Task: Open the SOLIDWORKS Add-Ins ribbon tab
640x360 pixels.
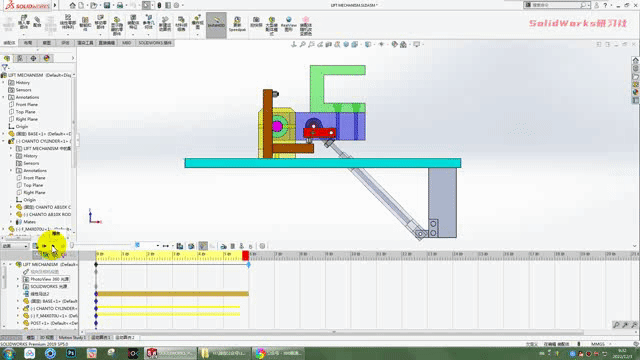Action: (155, 43)
